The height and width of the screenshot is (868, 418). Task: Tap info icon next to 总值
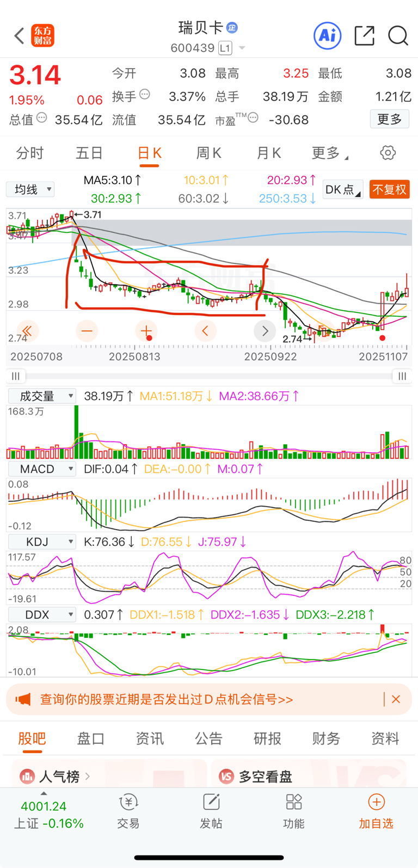coord(42,118)
